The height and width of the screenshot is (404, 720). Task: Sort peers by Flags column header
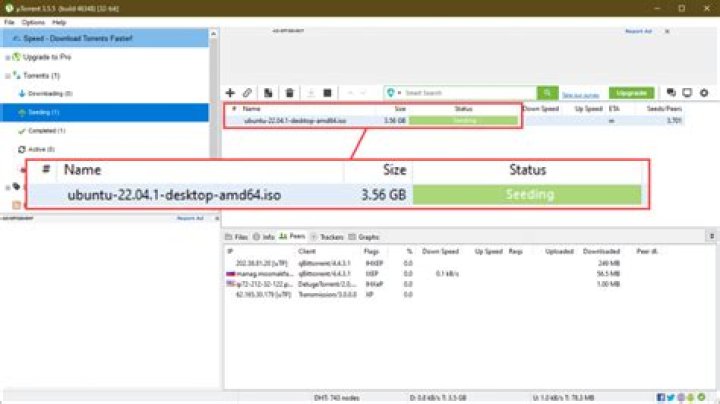coord(371,252)
